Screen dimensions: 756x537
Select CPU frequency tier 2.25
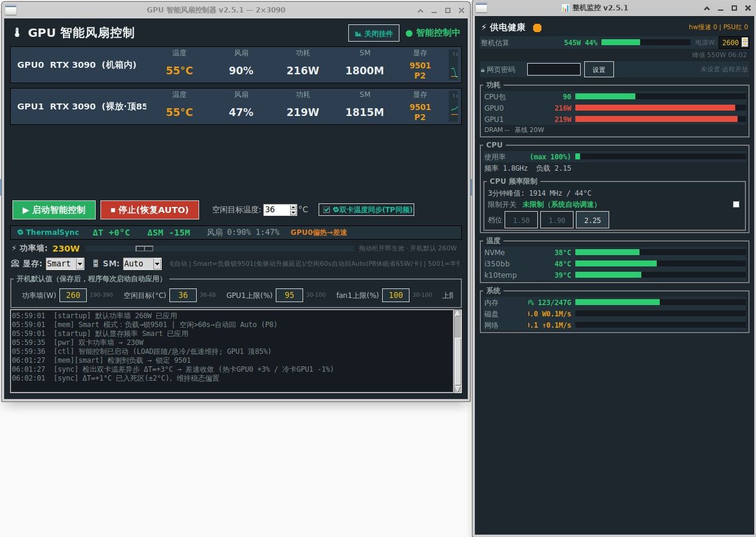593,220
